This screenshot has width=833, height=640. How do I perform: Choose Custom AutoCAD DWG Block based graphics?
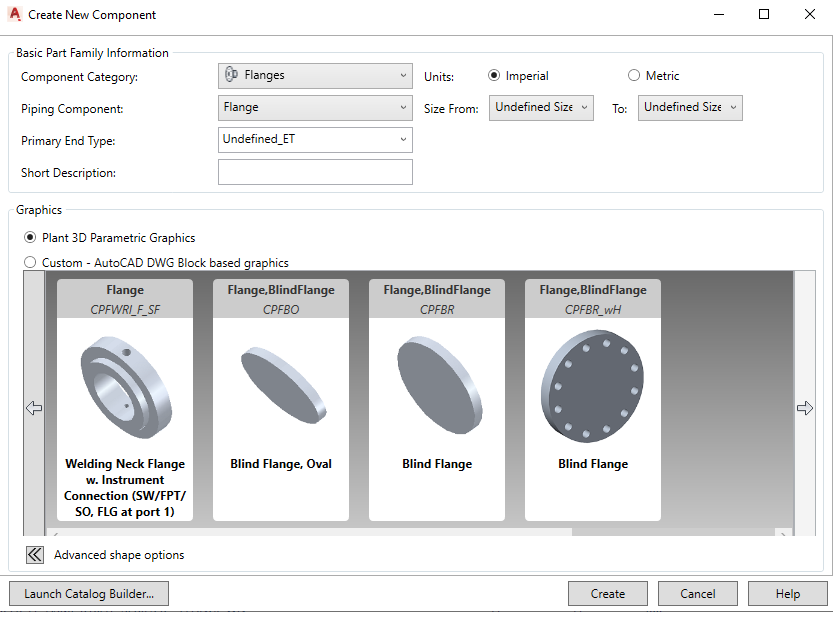point(30,262)
